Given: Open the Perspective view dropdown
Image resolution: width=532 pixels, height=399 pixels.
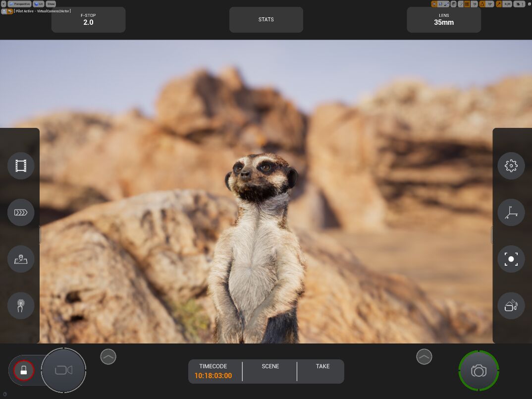Looking at the screenshot, I should tap(19, 4).
